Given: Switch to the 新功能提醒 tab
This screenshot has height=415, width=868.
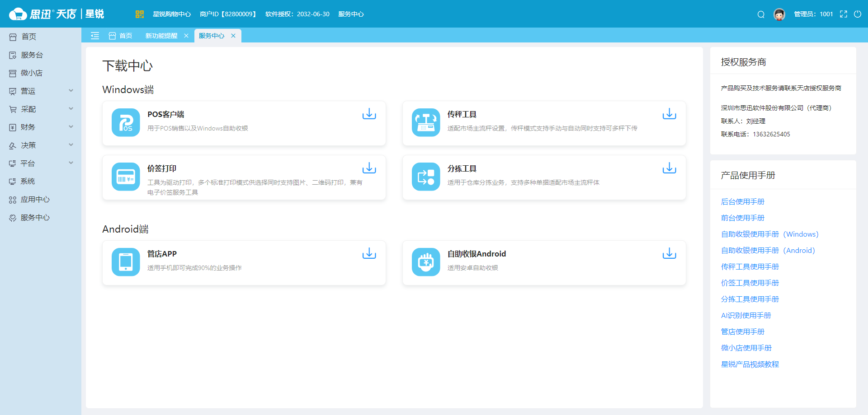Looking at the screenshot, I should [x=161, y=36].
